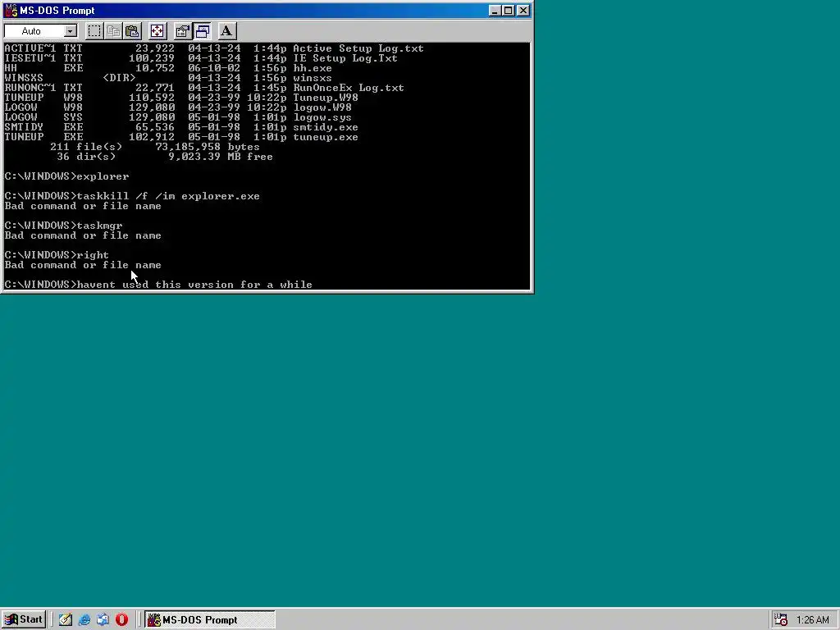Click the 'logow.W98' file entry
The width and height of the screenshot is (840, 630).
[x=178, y=107]
